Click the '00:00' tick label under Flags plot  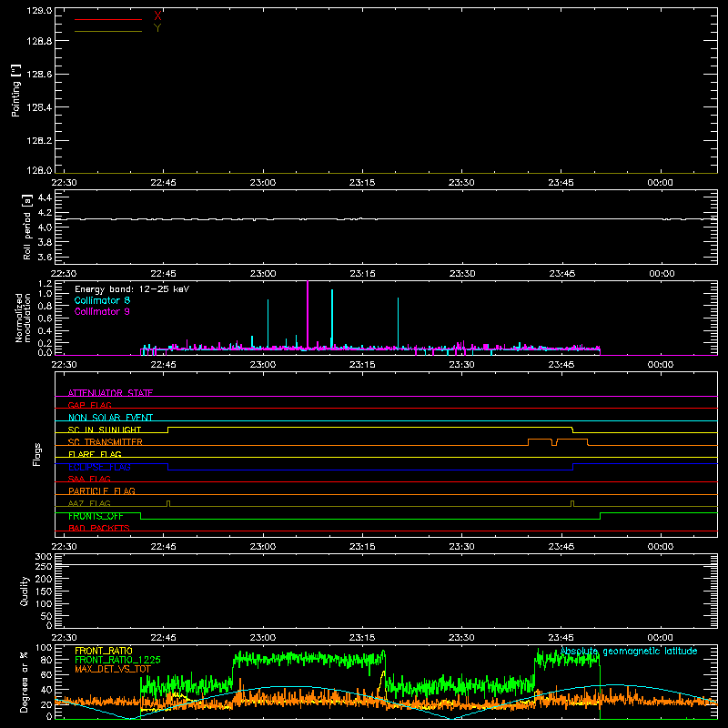pyautogui.click(x=661, y=547)
